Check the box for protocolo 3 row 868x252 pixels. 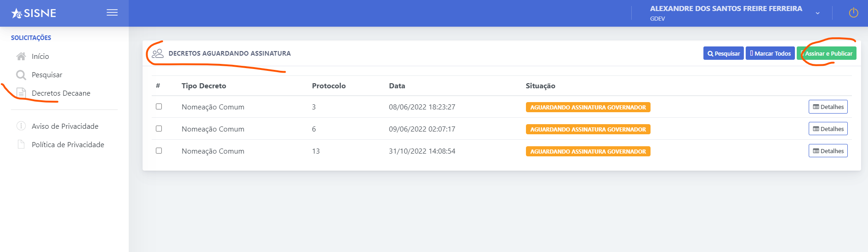tap(159, 106)
